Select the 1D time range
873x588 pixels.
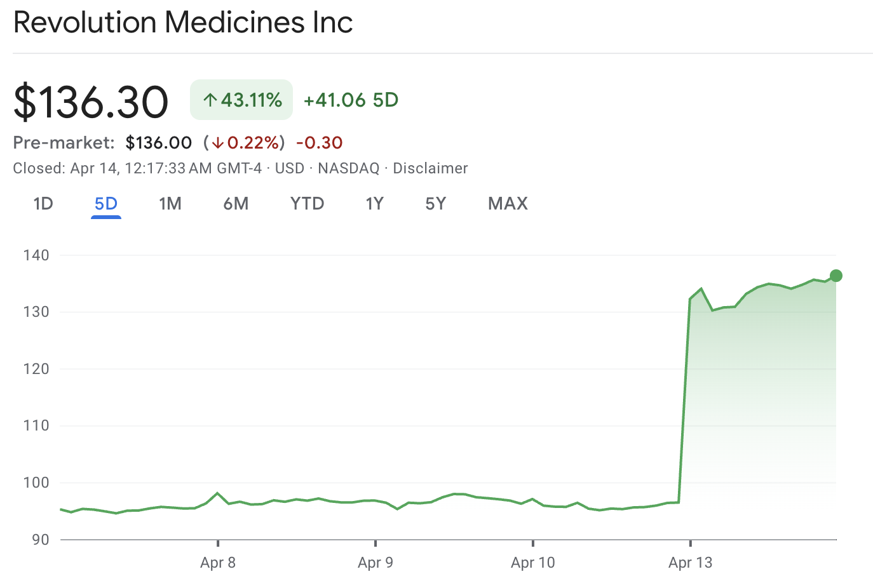[43, 203]
